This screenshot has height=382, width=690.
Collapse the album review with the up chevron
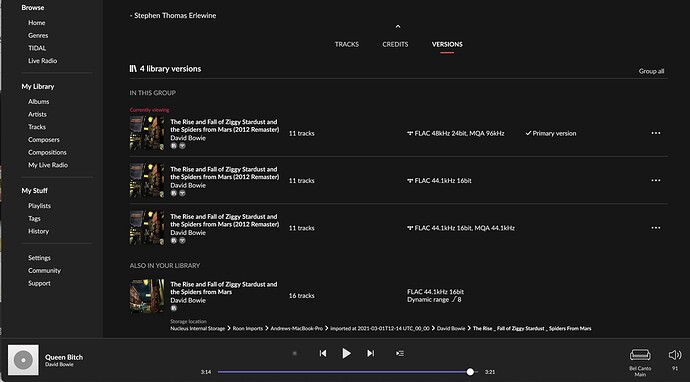[398, 26]
